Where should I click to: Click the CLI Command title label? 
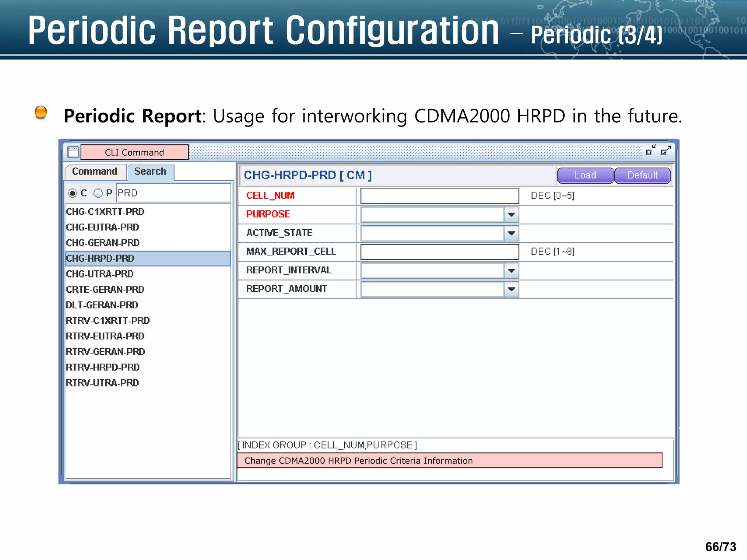[135, 152]
